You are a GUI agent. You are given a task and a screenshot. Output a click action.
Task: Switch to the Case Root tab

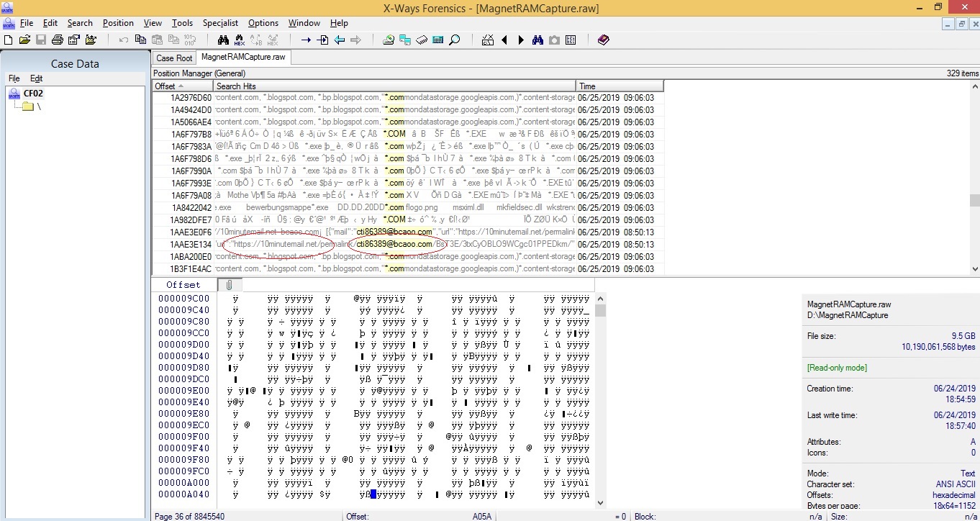tap(173, 57)
